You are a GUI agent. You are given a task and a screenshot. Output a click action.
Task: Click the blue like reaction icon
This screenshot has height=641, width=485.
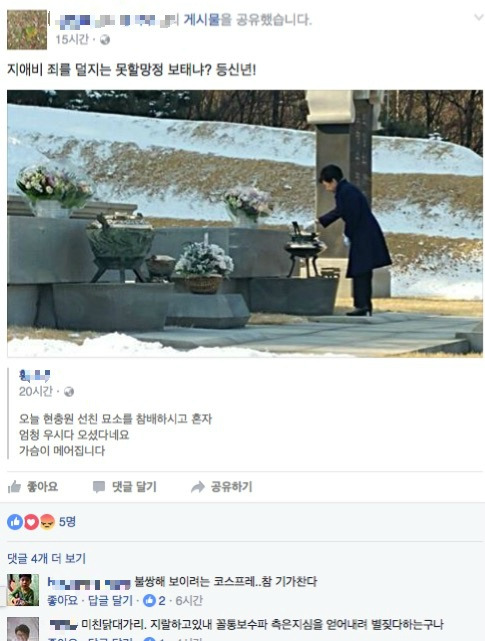click(15, 522)
